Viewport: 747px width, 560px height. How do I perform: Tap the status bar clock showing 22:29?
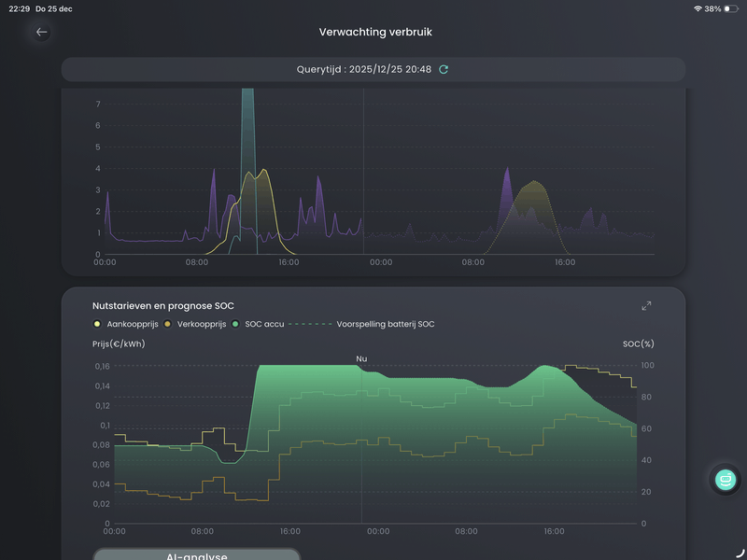tap(18, 8)
